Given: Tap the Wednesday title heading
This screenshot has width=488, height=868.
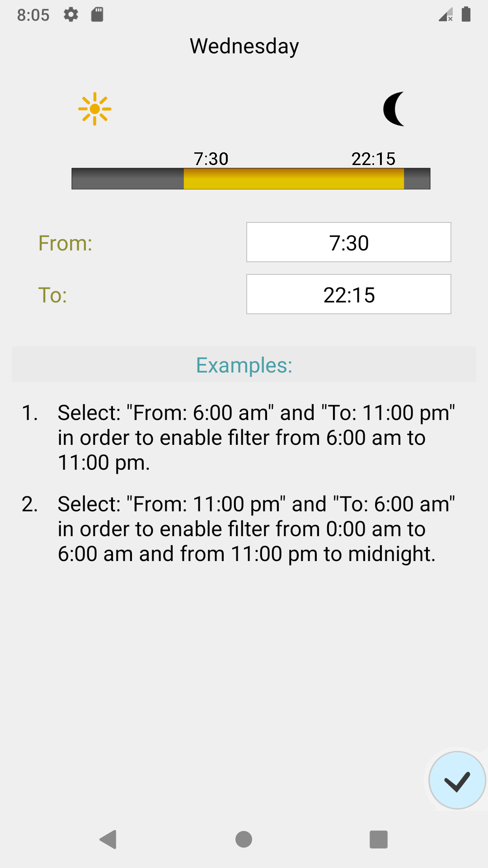Looking at the screenshot, I should pyautogui.click(x=244, y=46).
